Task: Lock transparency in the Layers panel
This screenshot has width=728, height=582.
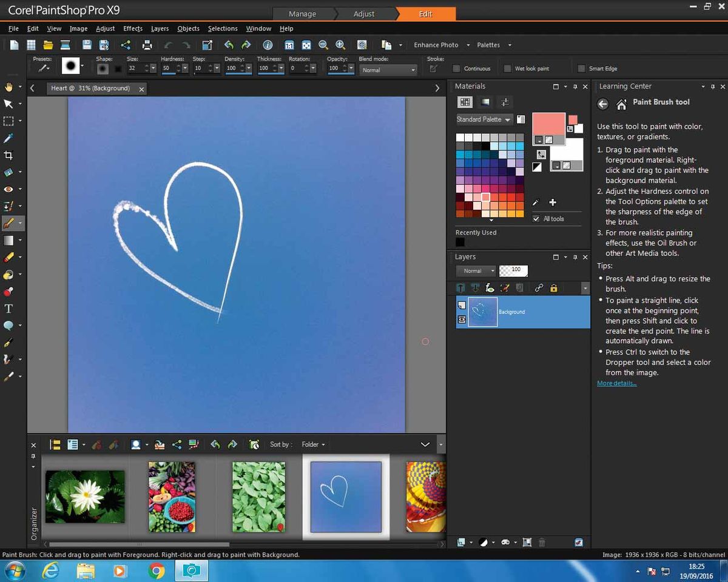Action: click(553, 288)
